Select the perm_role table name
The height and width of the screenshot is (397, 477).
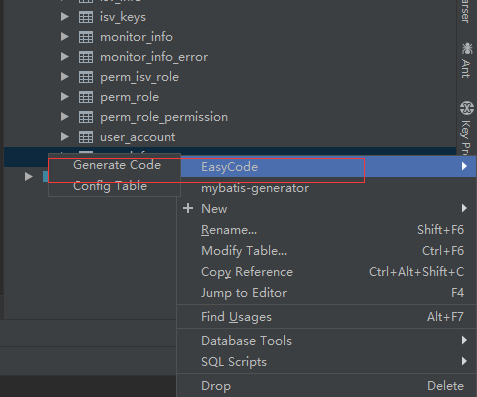[129, 97]
